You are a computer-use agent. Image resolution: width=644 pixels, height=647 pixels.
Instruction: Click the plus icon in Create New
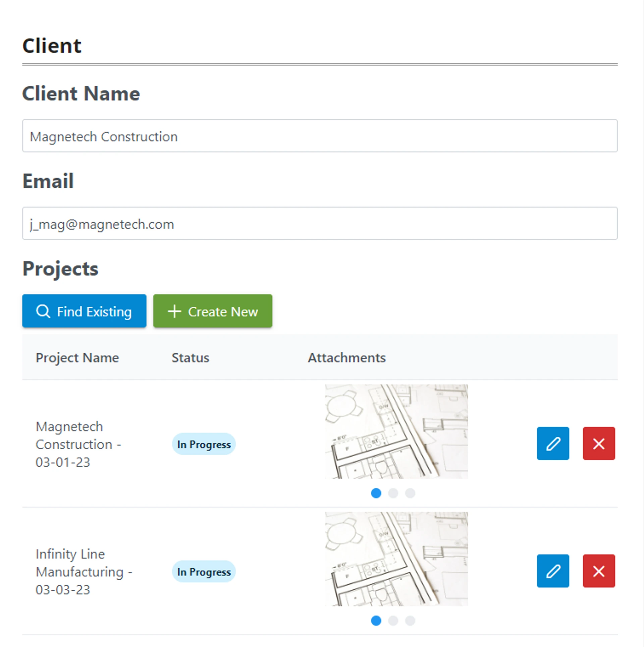coord(174,311)
